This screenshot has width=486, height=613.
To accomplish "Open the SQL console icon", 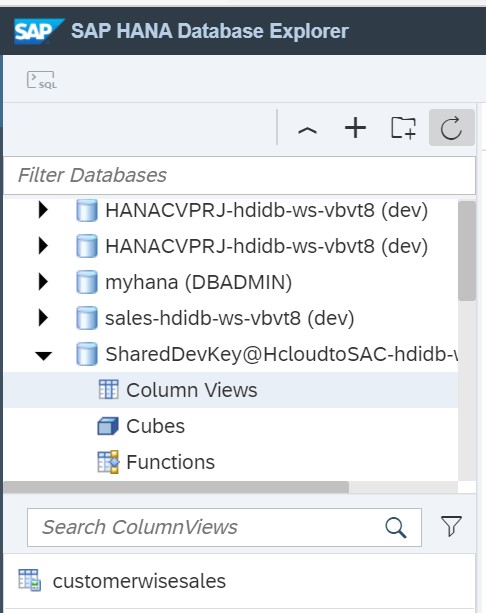I will (42, 80).
